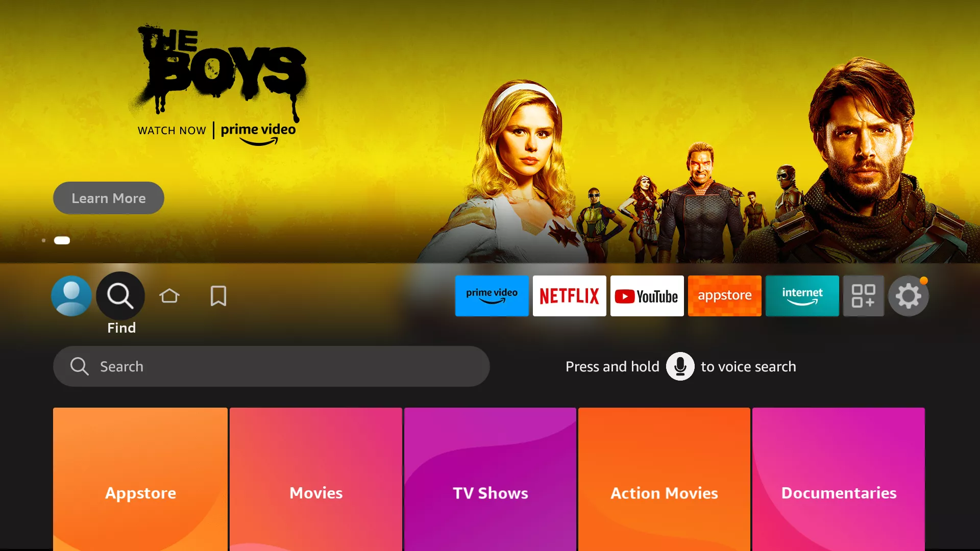980x551 pixels.
Task: Open app grid overview panel
Action: [862, 295]
